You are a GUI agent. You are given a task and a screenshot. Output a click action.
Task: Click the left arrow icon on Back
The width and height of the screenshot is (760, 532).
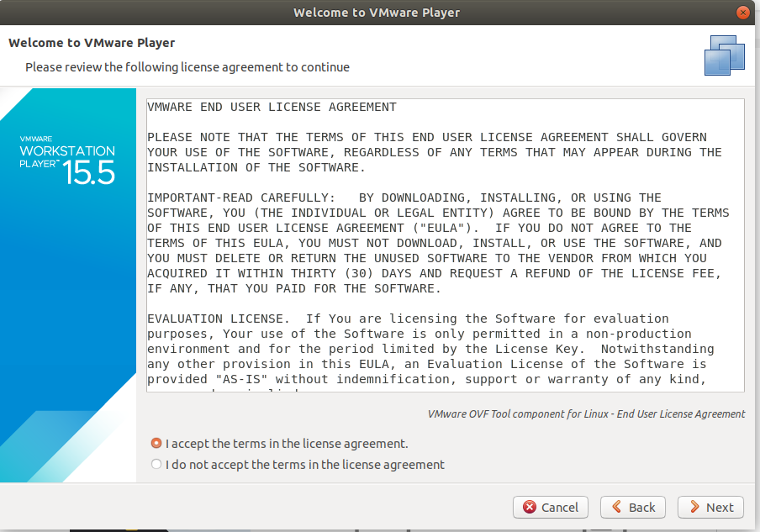(616, 507)
